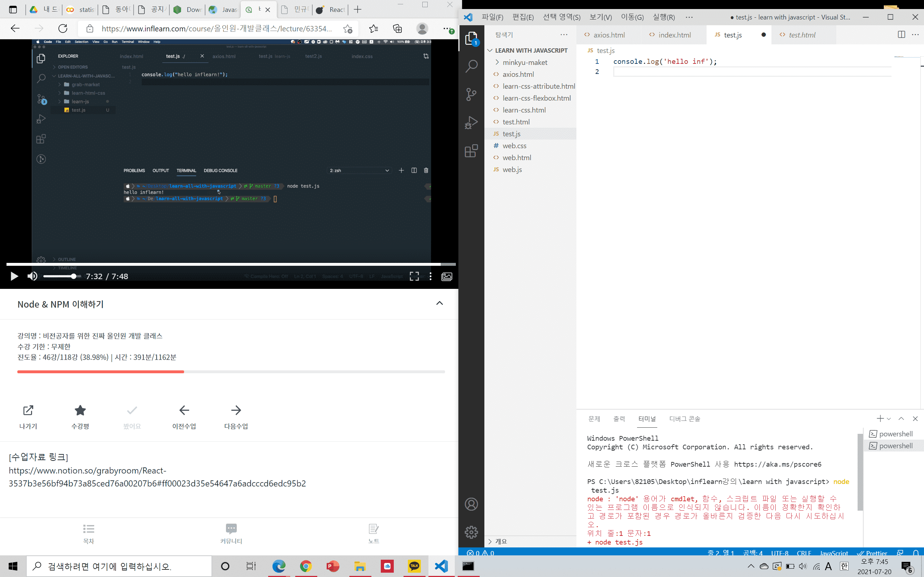This screenshot has height=577, width=924.
Task: Click the video volume slider
Action: tap(61, 276)
